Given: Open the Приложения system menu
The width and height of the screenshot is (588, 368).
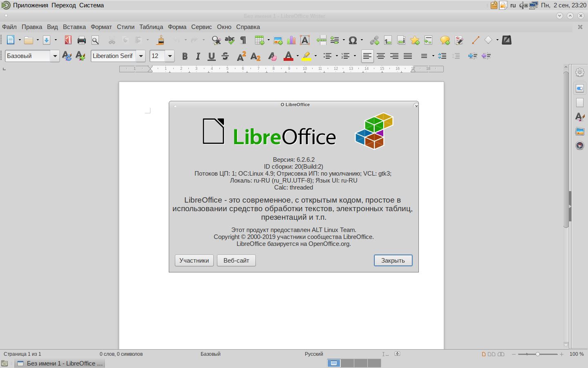Looking at the screenshot, I should tap(31, 5).
